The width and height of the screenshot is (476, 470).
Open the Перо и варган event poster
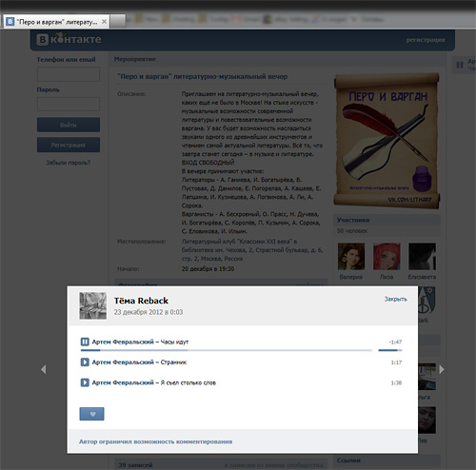387,141
